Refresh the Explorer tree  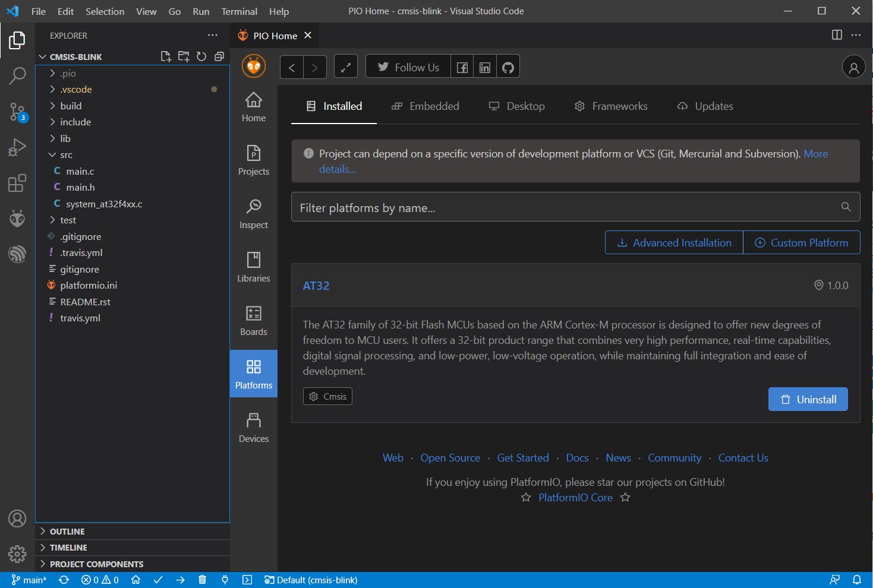pyautogui.click(x=201, y=56)
